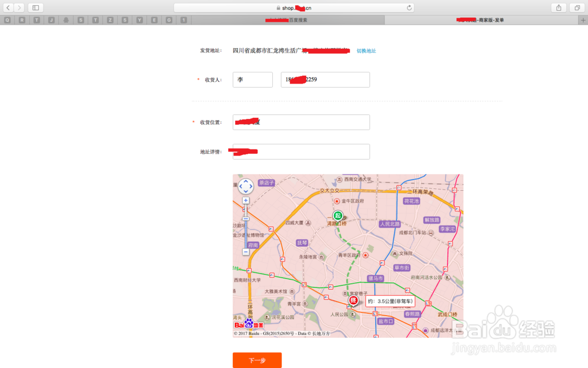
Task: Open the G favorites bookmark icon
Action: tap(169, 20)
